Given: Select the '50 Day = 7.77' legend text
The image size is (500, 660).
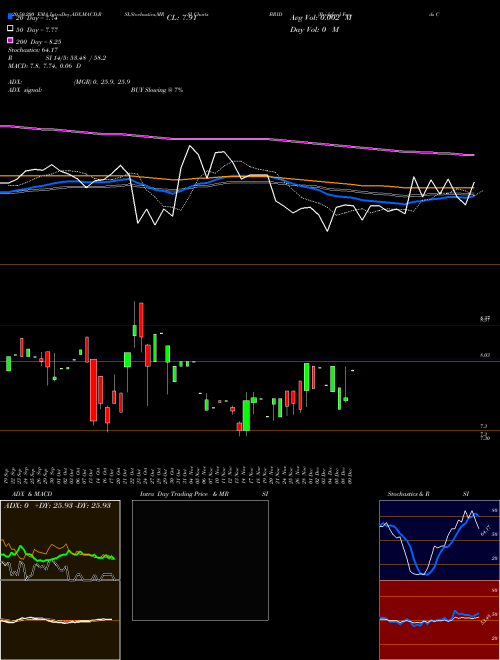Looking at the screenshot, I should click(x=37, y=30).
